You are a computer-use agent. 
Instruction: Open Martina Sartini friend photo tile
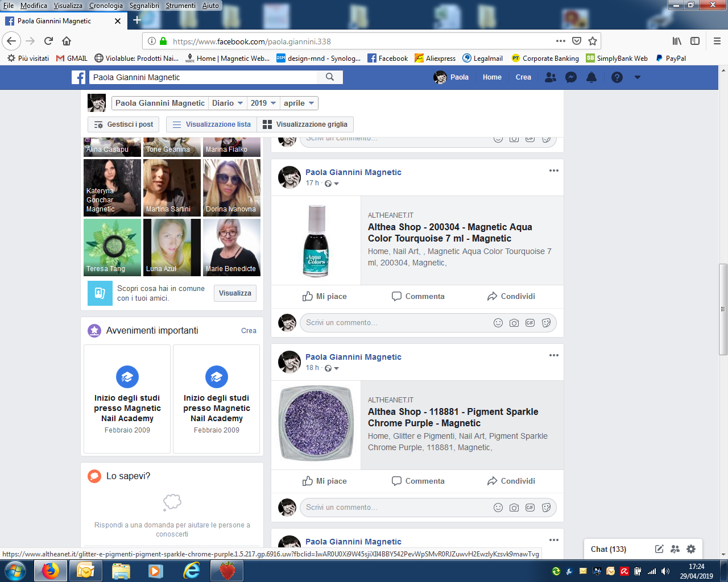(x=172, y=188)
